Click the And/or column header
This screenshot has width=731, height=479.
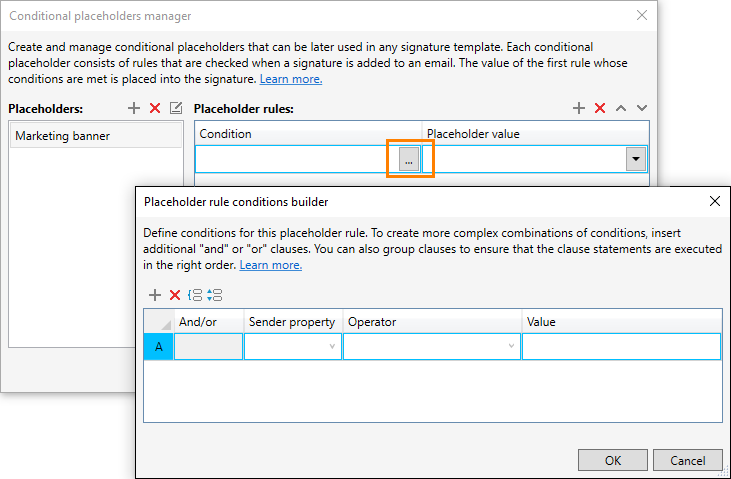pyautogui.click(x=208, y=322)
